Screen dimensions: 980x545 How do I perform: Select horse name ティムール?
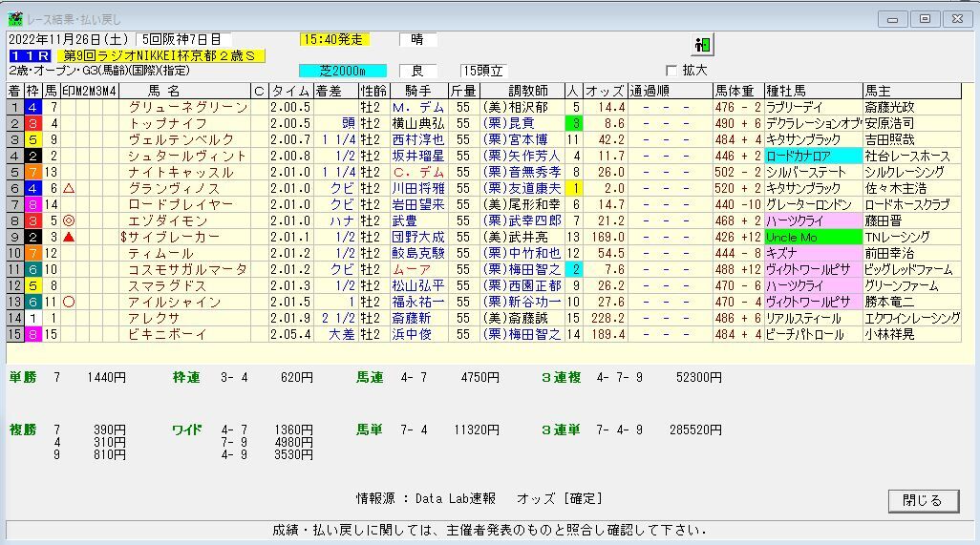click(160, 254)
